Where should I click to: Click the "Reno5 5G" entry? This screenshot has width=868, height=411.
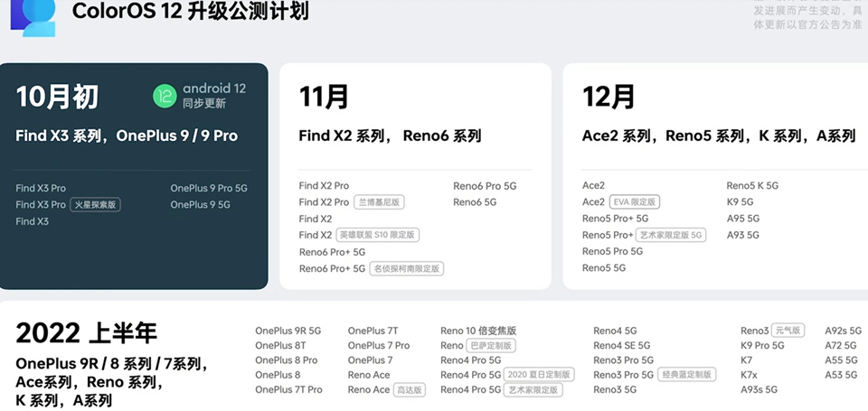click(604, 267)
